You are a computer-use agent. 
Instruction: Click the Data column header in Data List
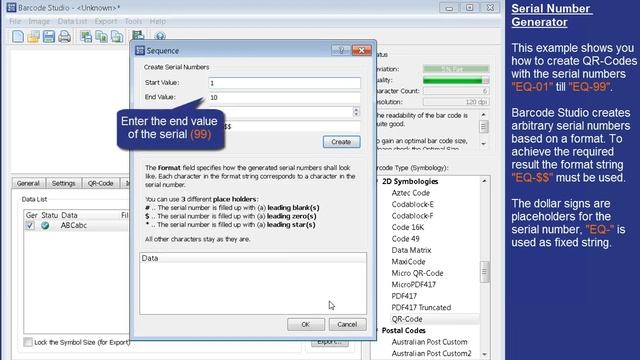click(x=69, y=215)
